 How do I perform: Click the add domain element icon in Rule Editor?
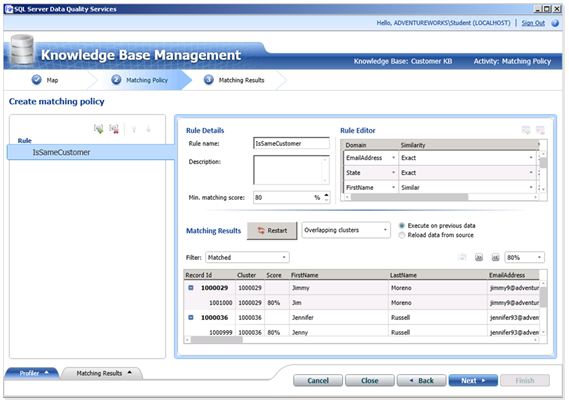coord(526,130)
